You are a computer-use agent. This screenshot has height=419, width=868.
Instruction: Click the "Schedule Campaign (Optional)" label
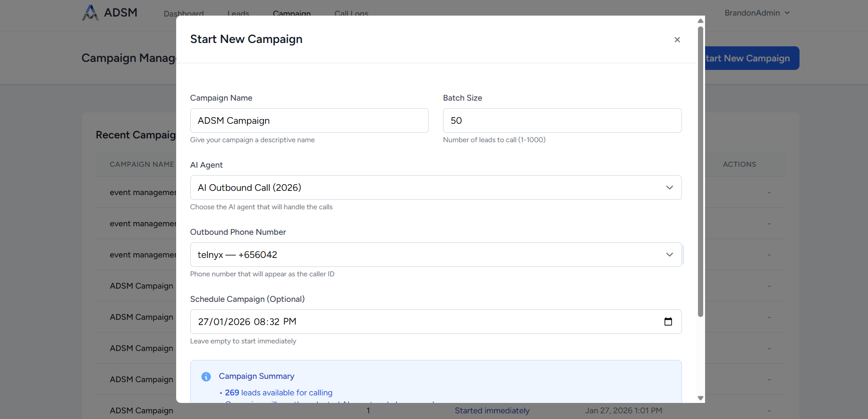(247, 299)
